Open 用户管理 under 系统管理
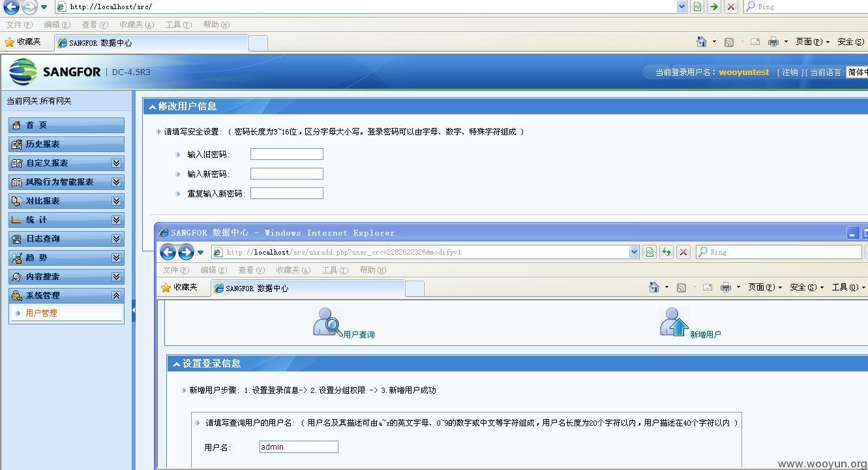The height and width of the screenshot is (470, 868). click(40, 313)
